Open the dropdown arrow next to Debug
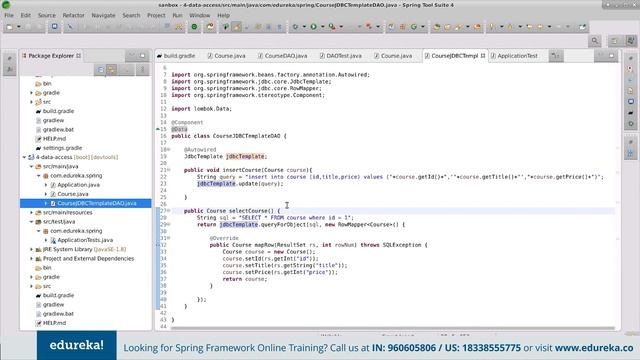Image resolution: width=640 pixels, height=360 pixels. point(304,27)
